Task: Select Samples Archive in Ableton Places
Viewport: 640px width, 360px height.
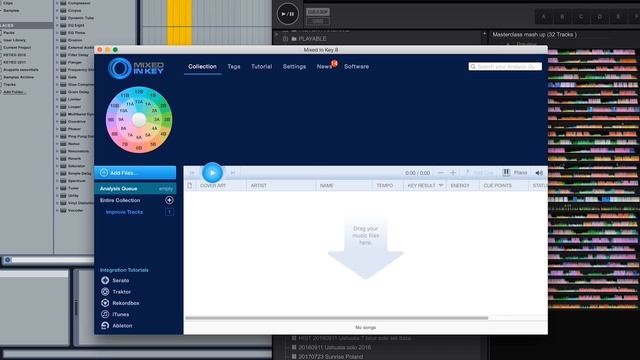Action: tap(18, 77)
